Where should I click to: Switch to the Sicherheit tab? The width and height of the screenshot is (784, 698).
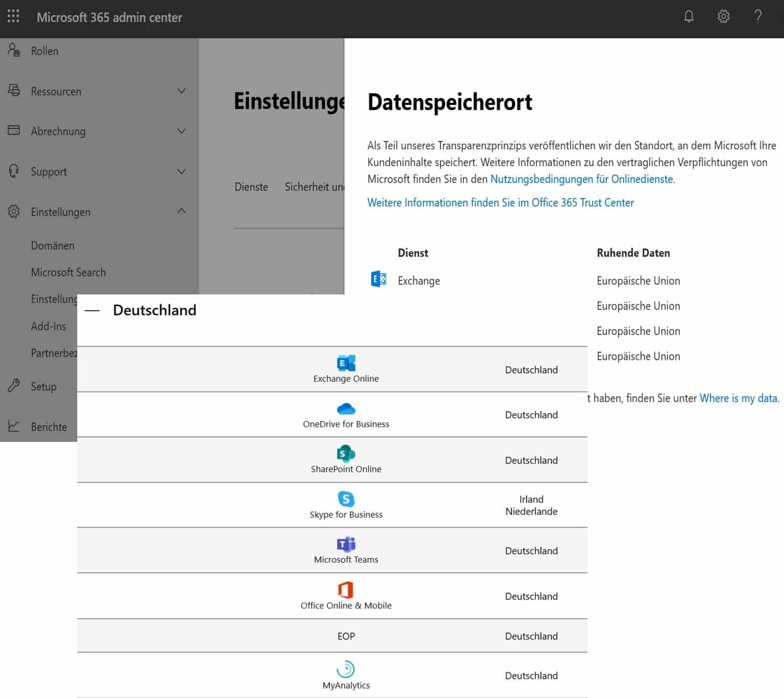(x=314, y=187)
